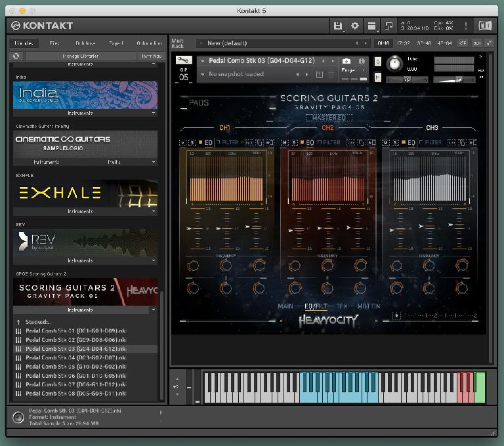Screen dimensions: 504x446
Task: Solo CH2 with S button
Action: point(294,142)
